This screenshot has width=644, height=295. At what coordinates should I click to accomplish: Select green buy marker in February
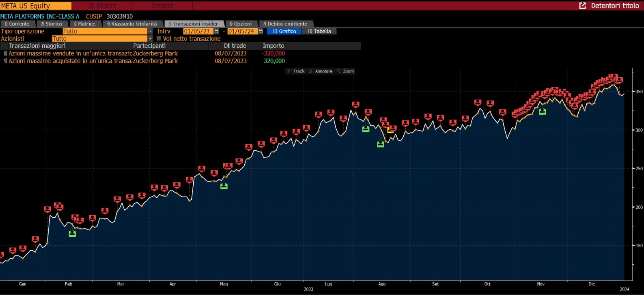click(72, 234)
